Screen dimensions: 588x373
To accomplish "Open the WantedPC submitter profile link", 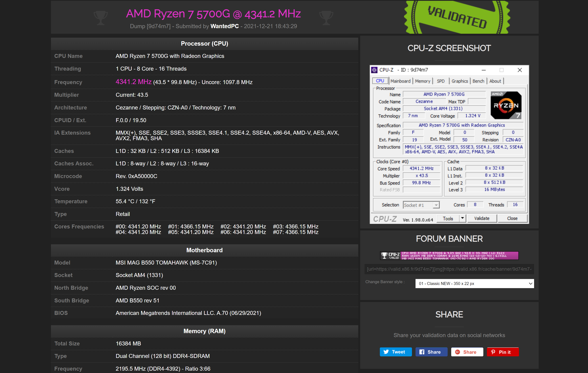I will (224, 26).
